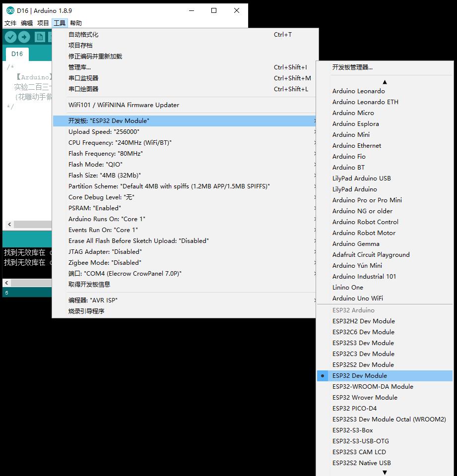Viewport: 457px width, 476px height.
Task: Expand the 开发板 ESP32 Dev Module submenu
Action: 186,121
